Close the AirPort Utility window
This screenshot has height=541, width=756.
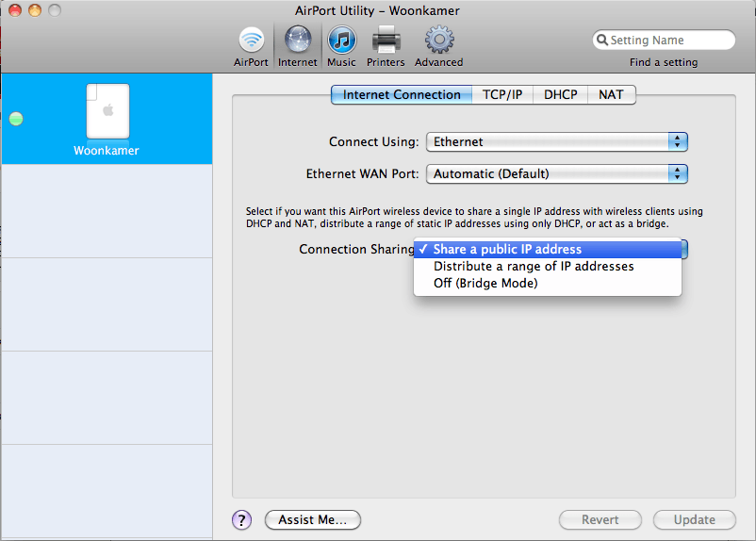15,10
